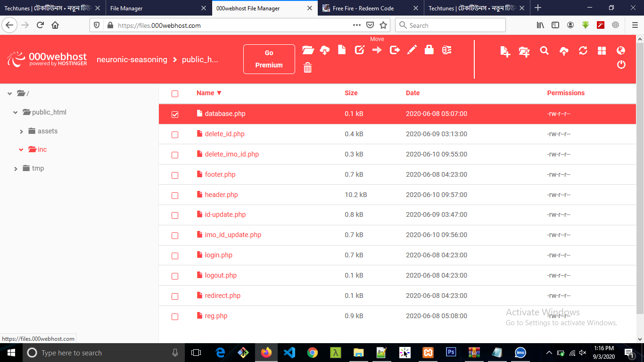Open permissions with the lock icon
Viewport: 644px width, 362px height.
(x=429, y=49)
